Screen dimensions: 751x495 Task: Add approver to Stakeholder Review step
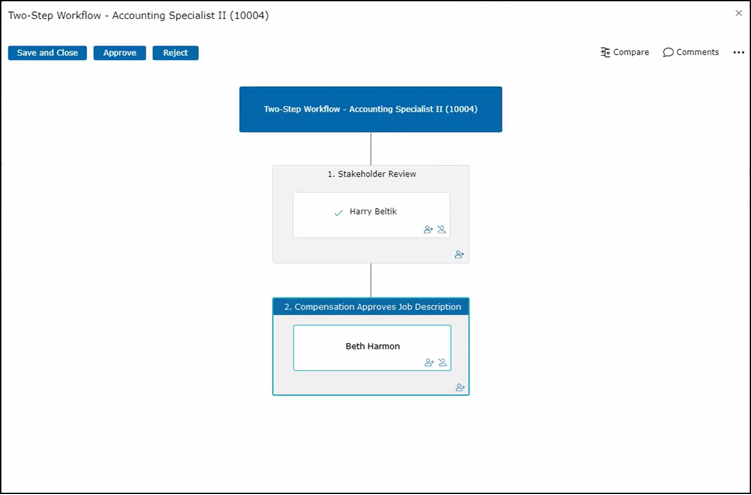point(459,255)
